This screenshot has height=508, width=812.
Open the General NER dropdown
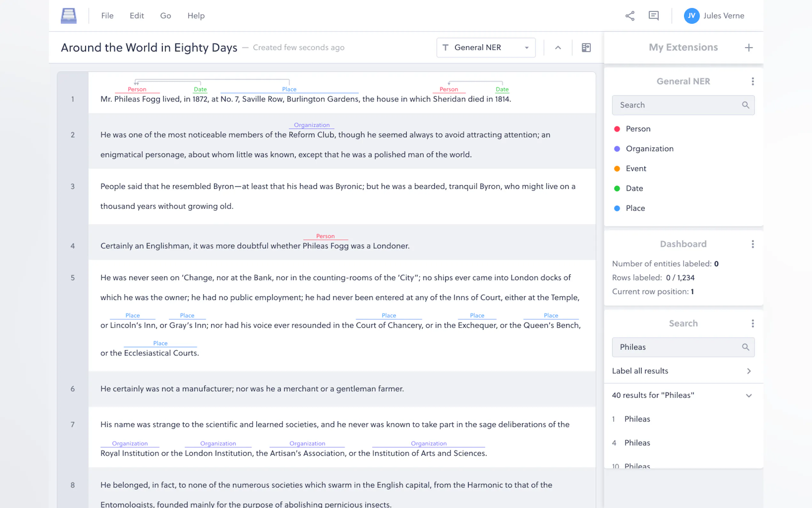(x=485, y=47)
